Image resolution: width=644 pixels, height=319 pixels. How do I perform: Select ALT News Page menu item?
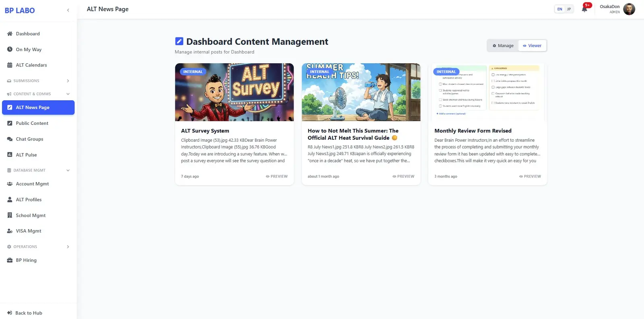(38, 108)
